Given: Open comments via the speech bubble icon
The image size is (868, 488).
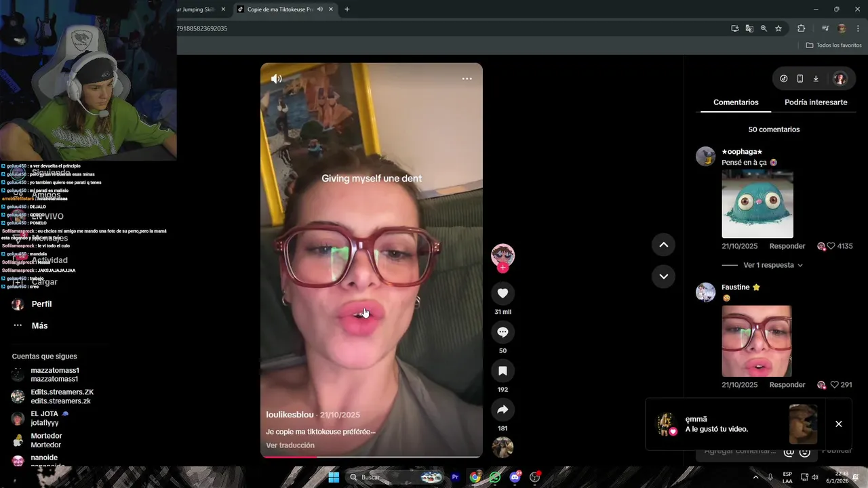Looking at the screenshot, I should click(x=502, y=332).
